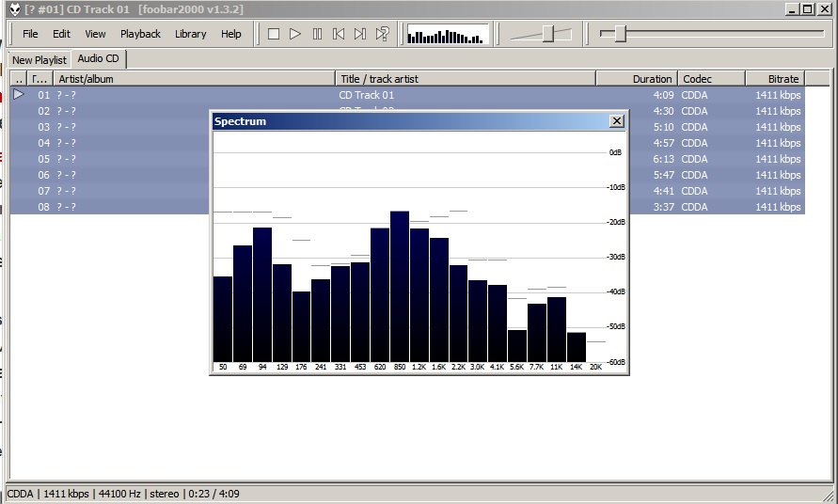
Task: Adjust the volume slider
Action: pyautogui.click(x=550, y=34)
